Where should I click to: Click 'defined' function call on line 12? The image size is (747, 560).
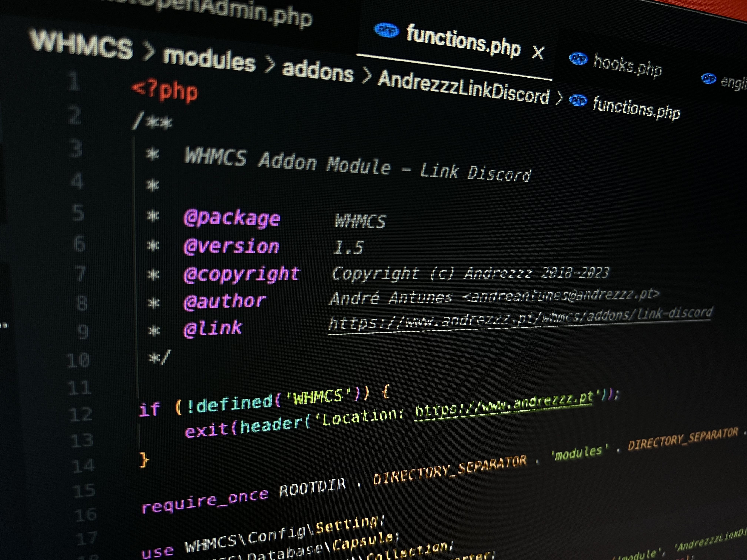[x=234, y=404]
